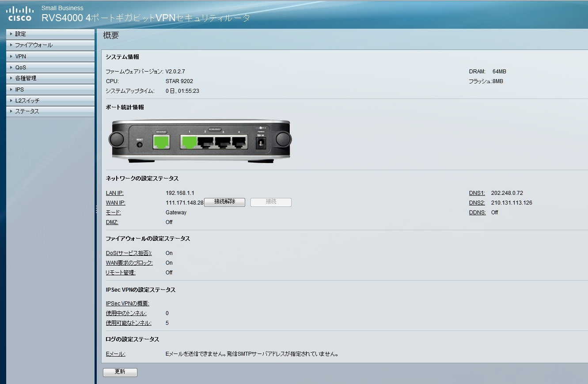Image resolution: width=588 pixels, height=384 pixels.
Task: Expand the L2スイッチ menu arrow
Action: point(11,101)
